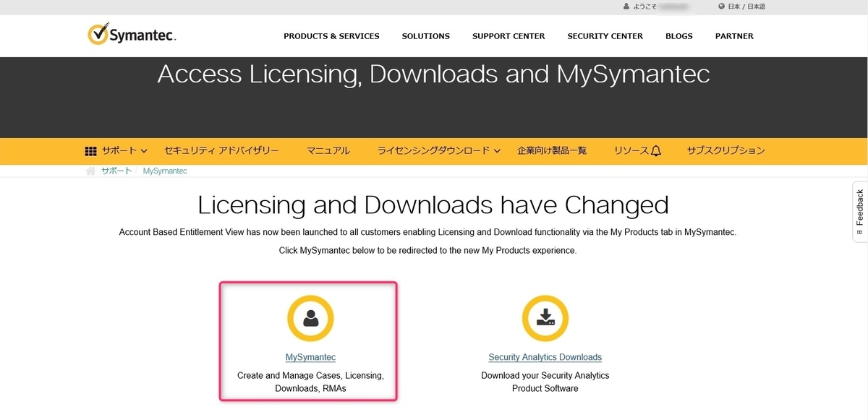
Task: Click the MySymantec link
Action: (x=310, y=357)
